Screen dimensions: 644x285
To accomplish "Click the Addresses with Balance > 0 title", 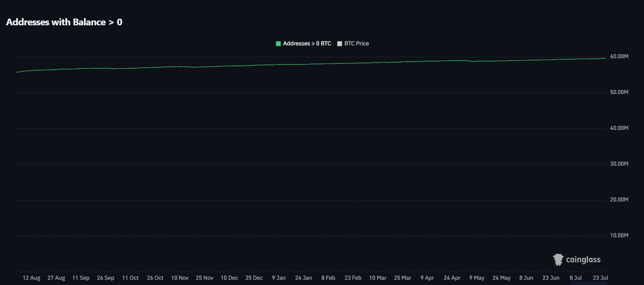I will [x=64, y=22].
